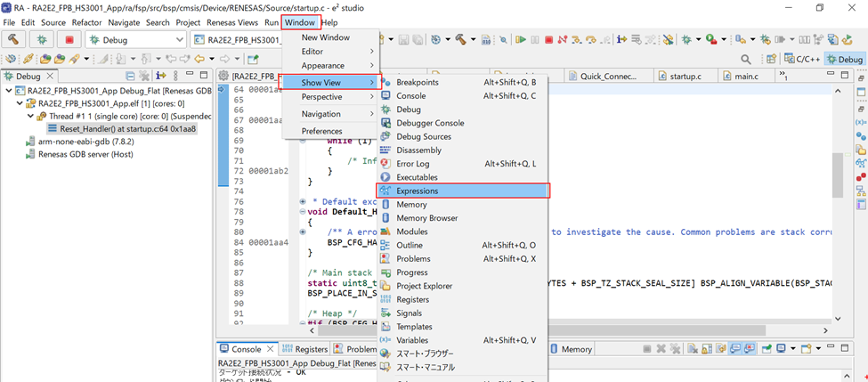
Task: Click the Open Perspective icon
Action: 771,59
